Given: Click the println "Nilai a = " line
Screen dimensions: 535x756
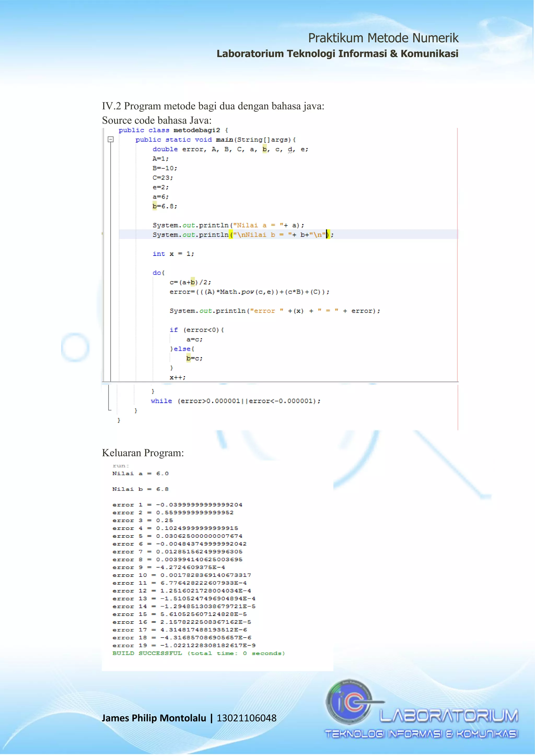Looking at the screenshot, I should click(228, 225).
